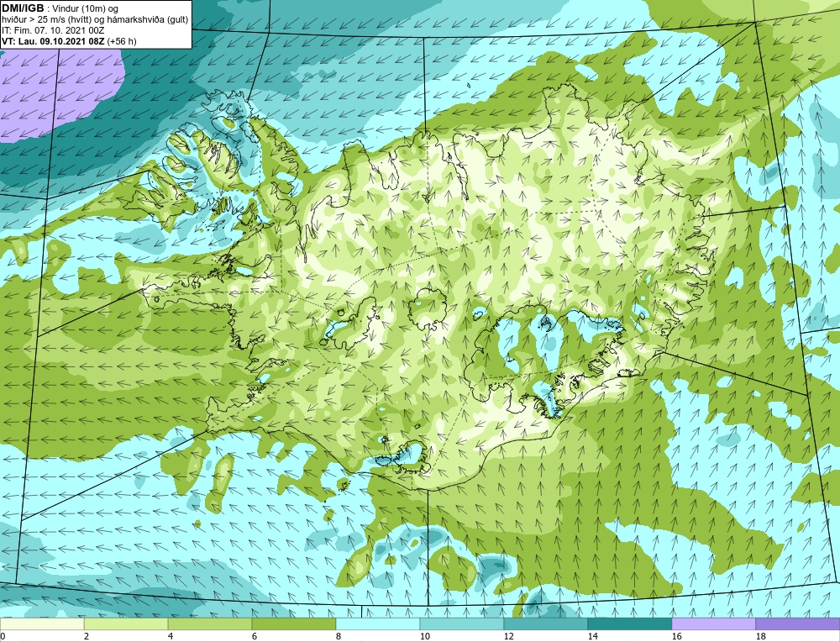Screen dimensions: 840x642
Task: Click the 12–14 m/s teal legend swatch
Action: pyautogui.click(x=546, y=624)
